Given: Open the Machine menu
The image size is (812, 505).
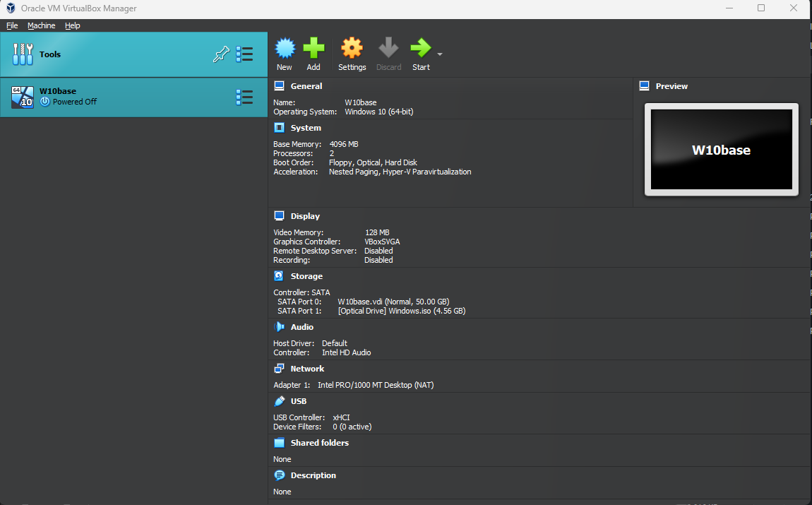Looking at the screenshot, I should [42, 25].
